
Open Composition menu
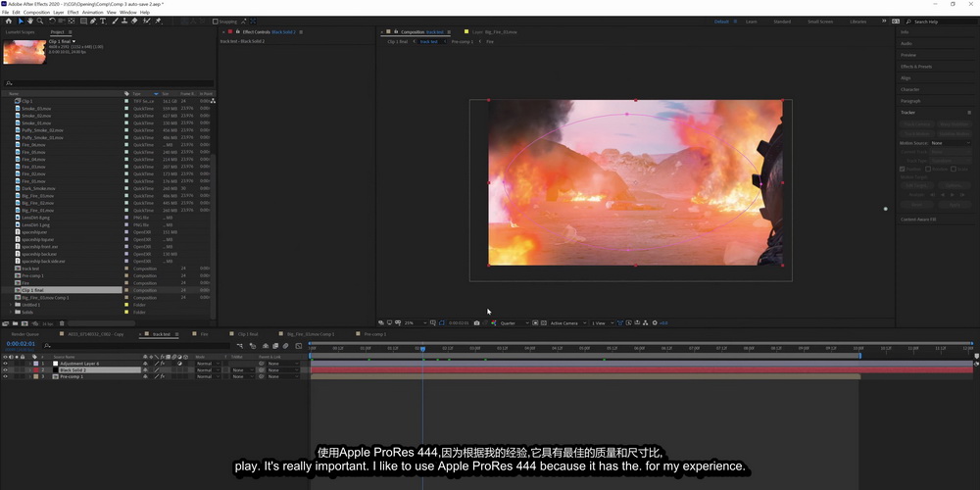coord(36,12)
